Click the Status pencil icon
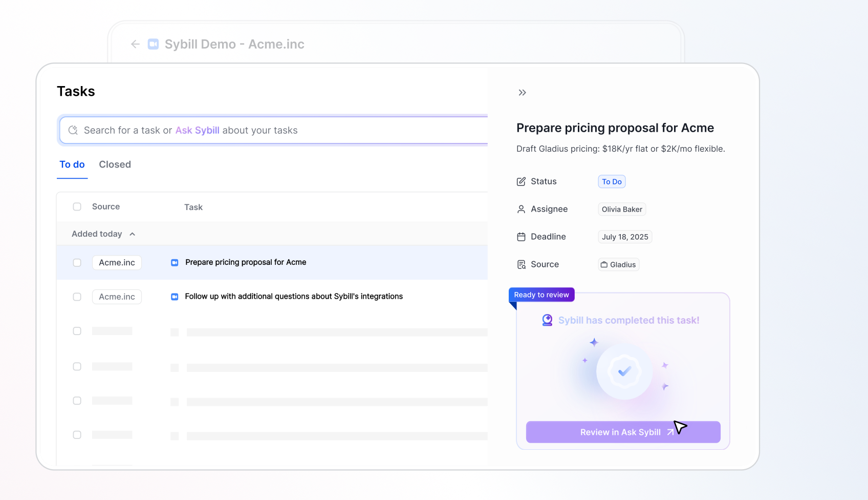Screen dimensions: 868x500 [521, 181]
